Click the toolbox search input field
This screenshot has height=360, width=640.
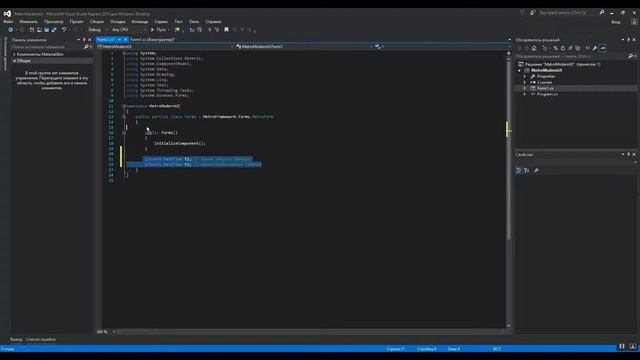47,47
